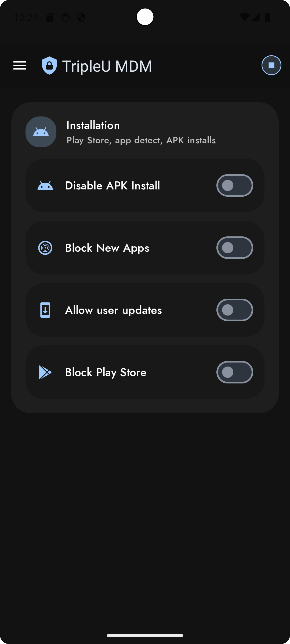Click the Disable APK Install label
Image resolution: width=290 pixels, height=644 pixels.
(x=113, y=185)
